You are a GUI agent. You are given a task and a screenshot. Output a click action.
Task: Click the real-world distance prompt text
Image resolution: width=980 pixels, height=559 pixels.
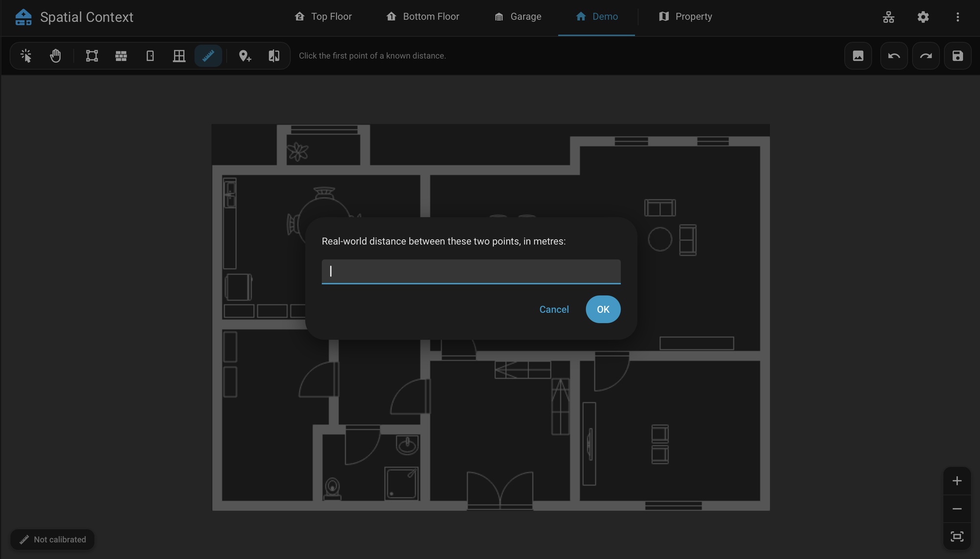click(443, 241)
